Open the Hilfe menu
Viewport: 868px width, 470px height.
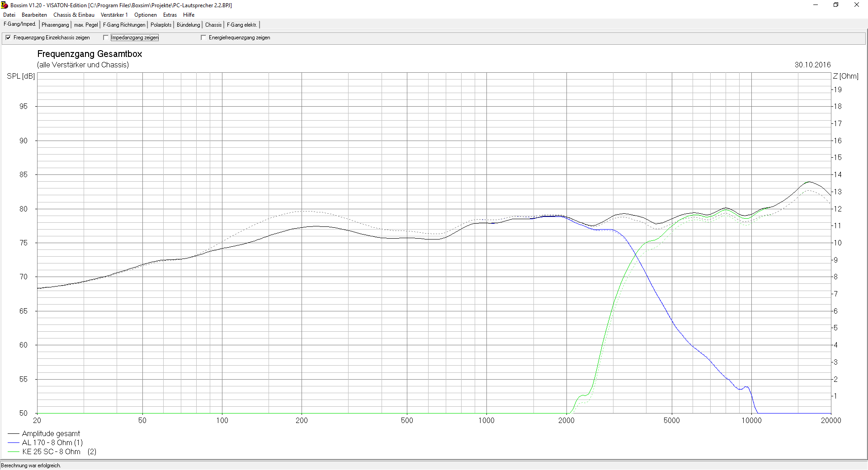point(189,15)
